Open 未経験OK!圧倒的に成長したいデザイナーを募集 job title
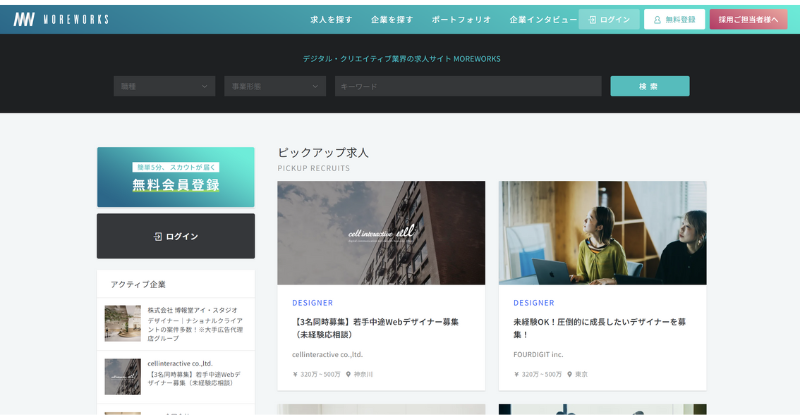Image resolution: width=800 pixels, height=420 pixels. [599, 328]
